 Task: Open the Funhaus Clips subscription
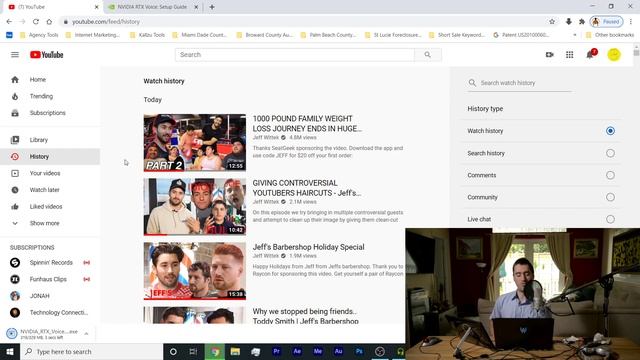pyautogui.click(x=50, y=279)
